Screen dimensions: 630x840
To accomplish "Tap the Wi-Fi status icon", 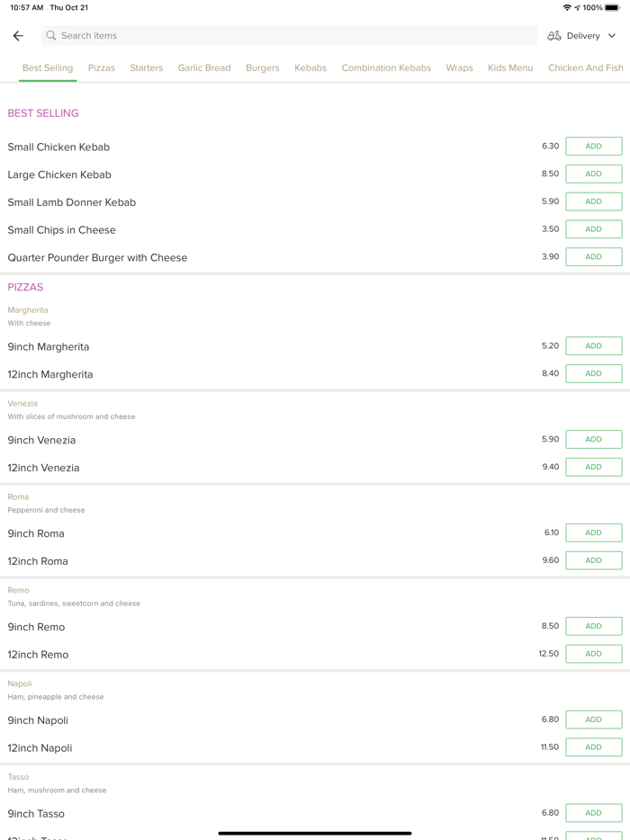I will (566, 7).
